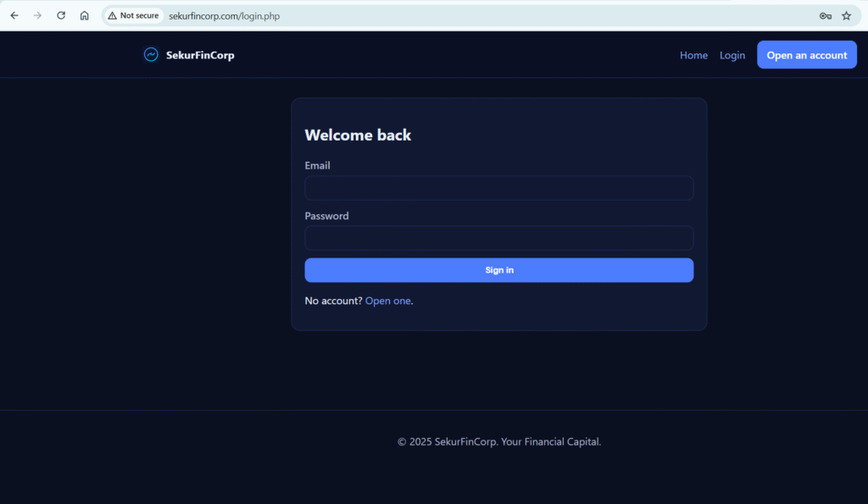The width and height of the screenshot is (868, 504).
Task: Reload the login page
Action: pyautogui.click(x=61, y=15)
